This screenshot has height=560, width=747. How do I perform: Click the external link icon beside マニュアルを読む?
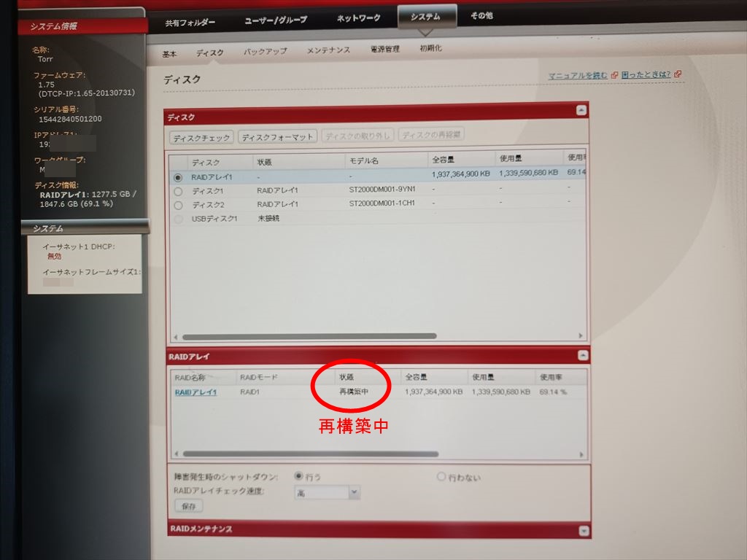click(x=614, y=75)
